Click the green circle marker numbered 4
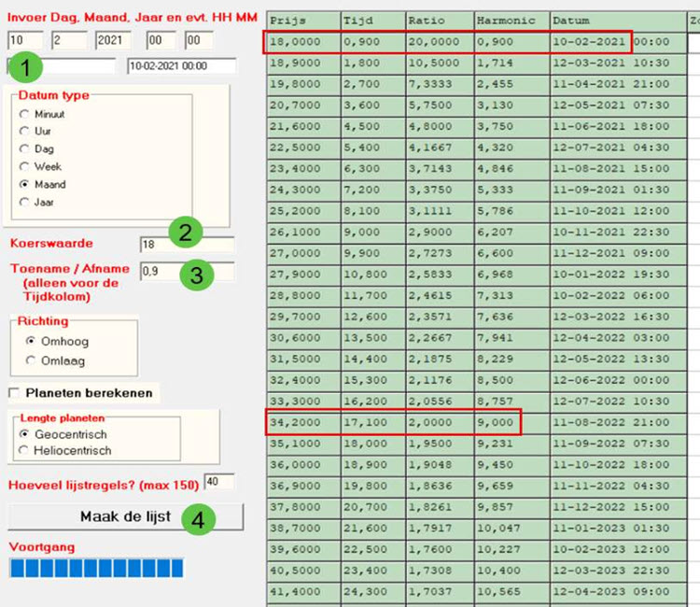The image size is (700, 607). coord(198,519)
